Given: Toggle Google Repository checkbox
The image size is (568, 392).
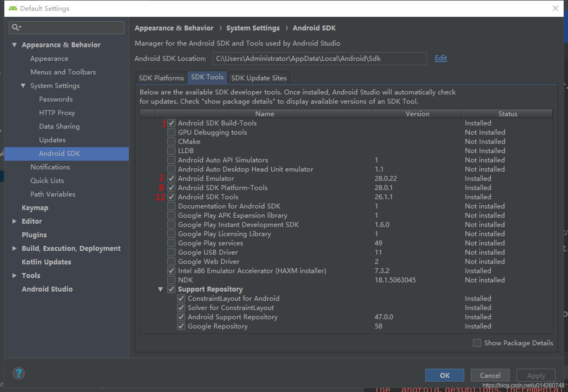Looking at the screenshot, I should (x=181, y=326).
